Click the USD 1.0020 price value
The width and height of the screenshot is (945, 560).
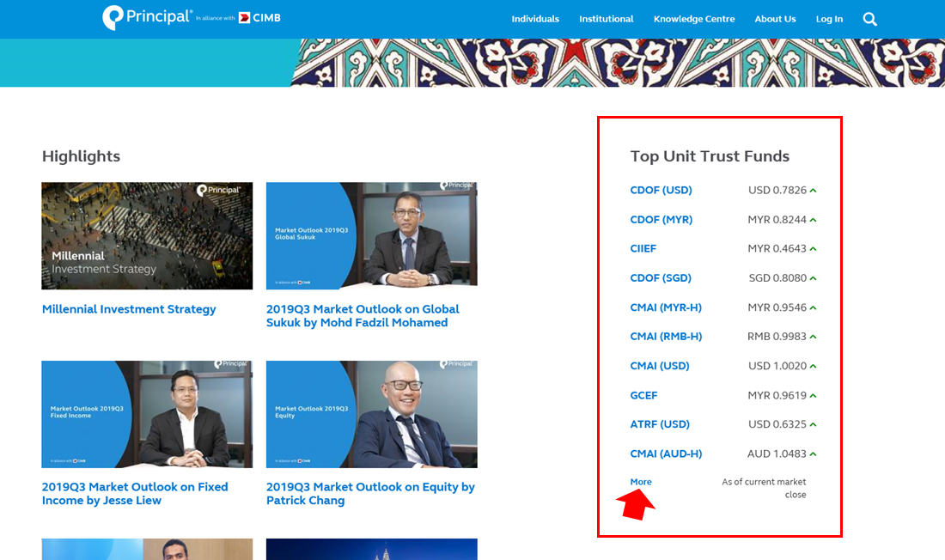777,366
